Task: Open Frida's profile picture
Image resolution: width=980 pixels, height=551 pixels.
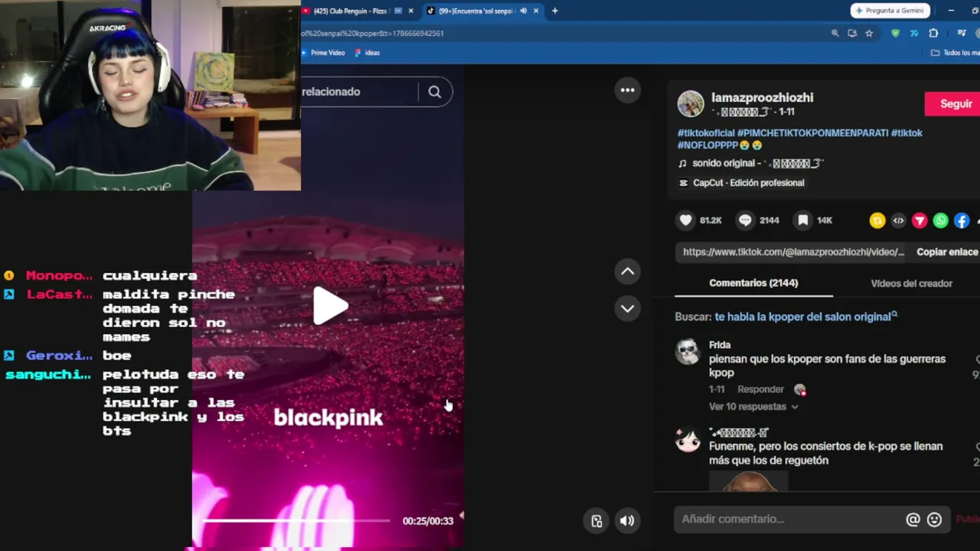Action: [688, 352]
